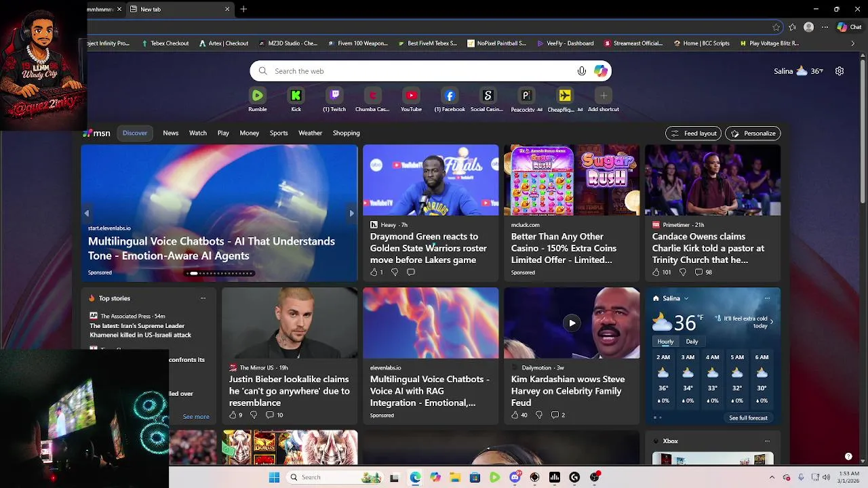Open the Windows Start menu

pos(274,477)
